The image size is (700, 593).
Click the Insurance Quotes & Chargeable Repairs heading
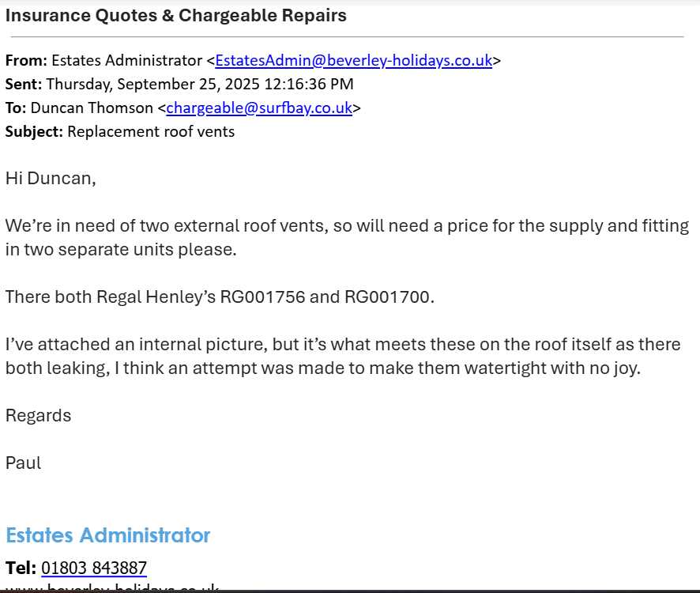pos(176,16)
